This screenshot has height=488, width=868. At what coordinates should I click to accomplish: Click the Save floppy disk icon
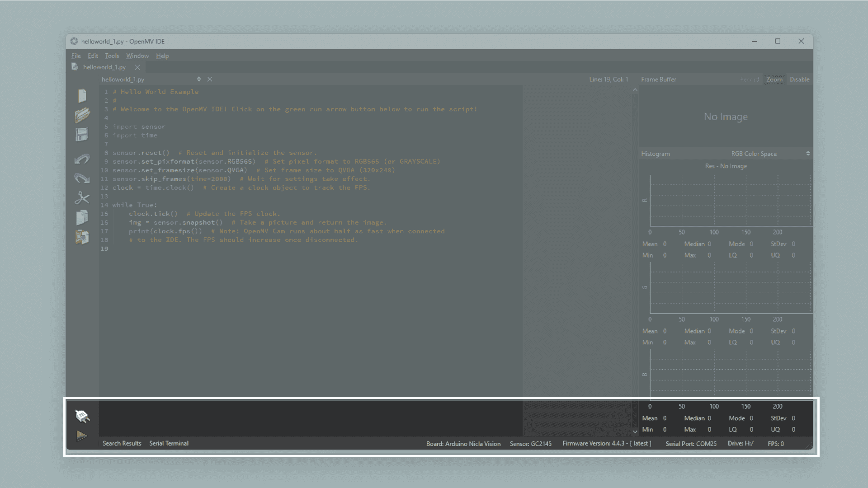[82, 135]
